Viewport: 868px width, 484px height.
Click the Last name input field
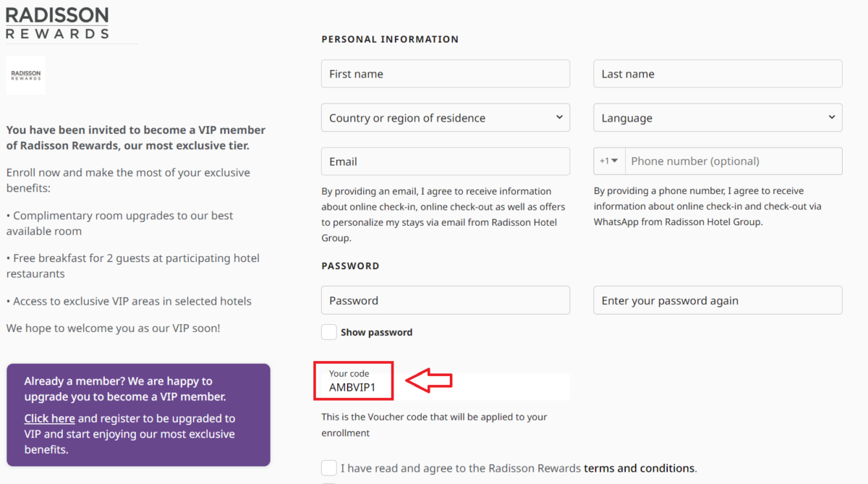(717, 73)
